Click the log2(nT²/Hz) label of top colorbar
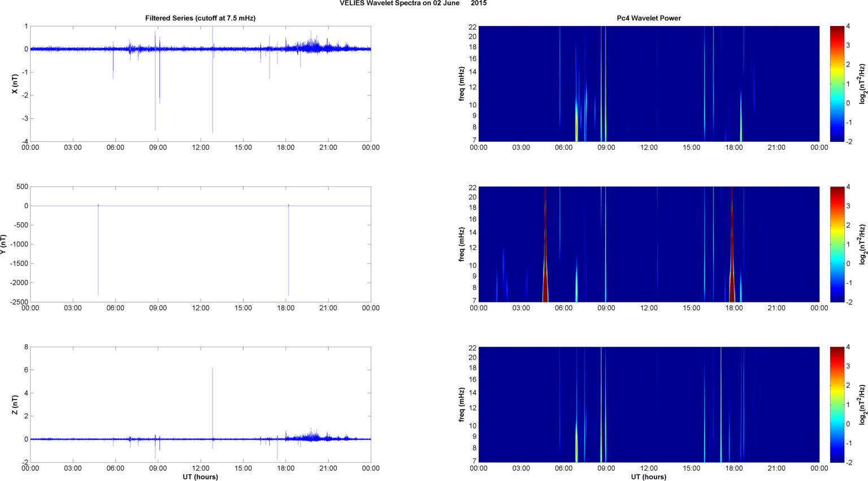Image resolution: width=868 pixels, height=481 pixels. (862, 84)
